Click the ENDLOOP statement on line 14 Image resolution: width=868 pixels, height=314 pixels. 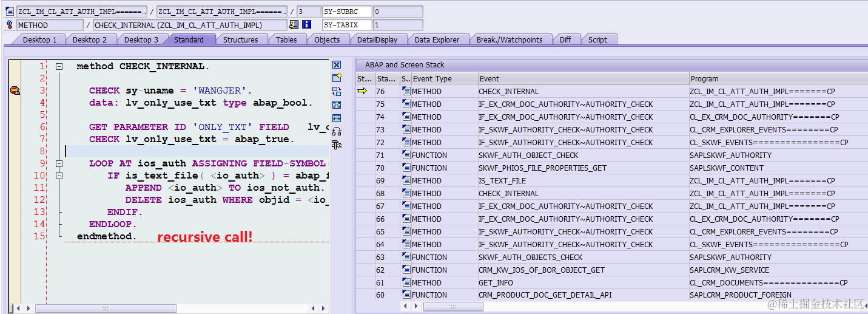pos(113,224)
